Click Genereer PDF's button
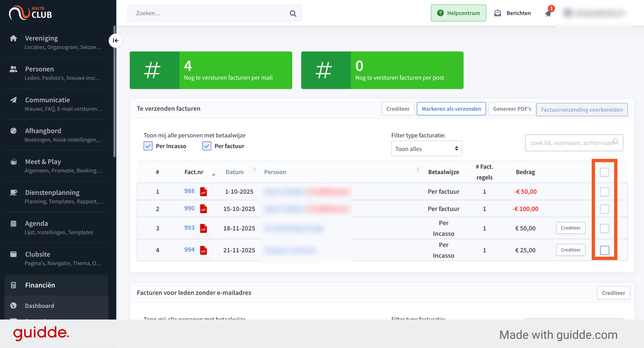The height and width of the screenshot is (348, 644). tap(512, 109)
